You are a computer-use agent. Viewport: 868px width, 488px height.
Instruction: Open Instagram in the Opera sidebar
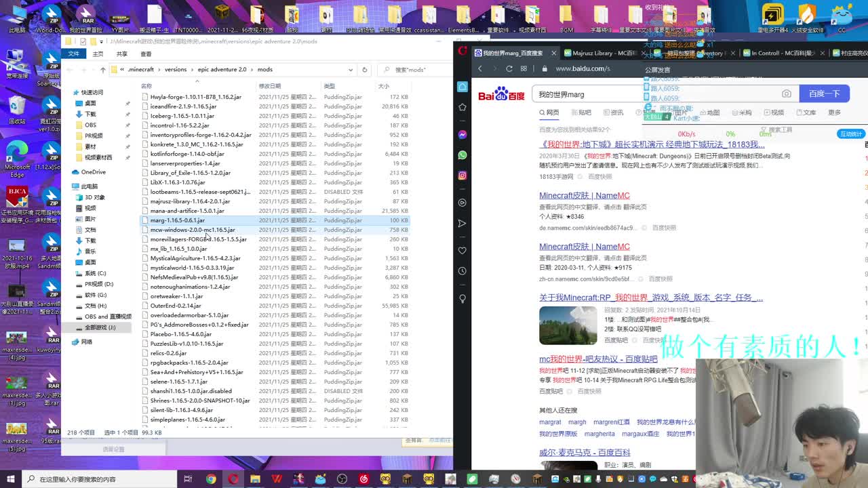point(462,176)
